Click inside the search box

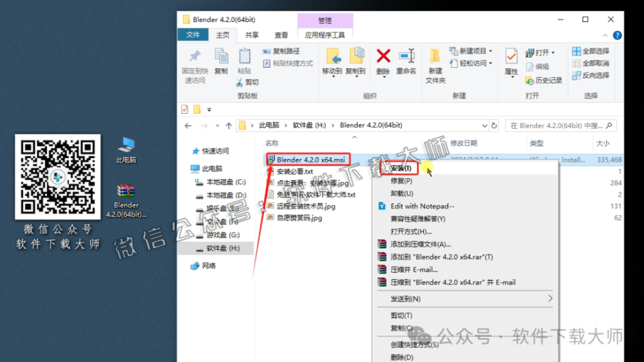tap(560, 125)
